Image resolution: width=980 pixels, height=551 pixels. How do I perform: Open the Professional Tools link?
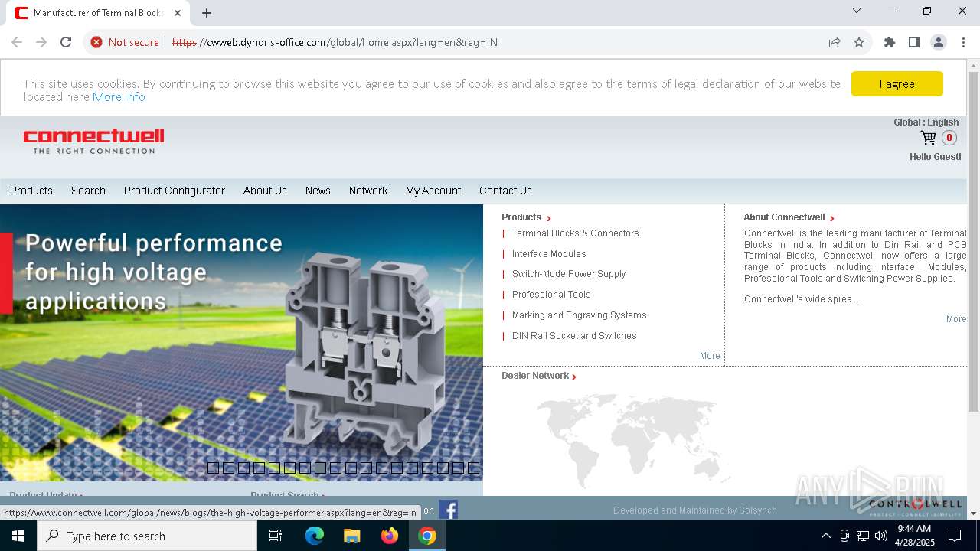click(551, 295)
